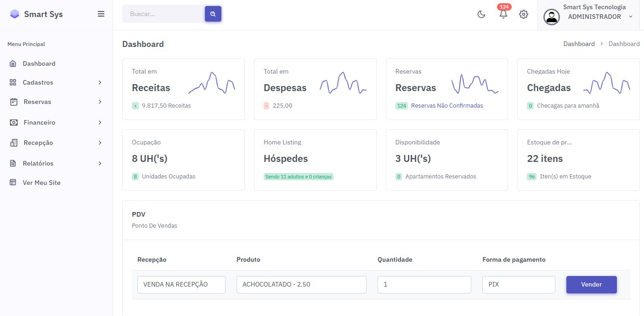Open the Reservas Não Confirmadas link
Screen dimensions: 644x316
point(446,106)
